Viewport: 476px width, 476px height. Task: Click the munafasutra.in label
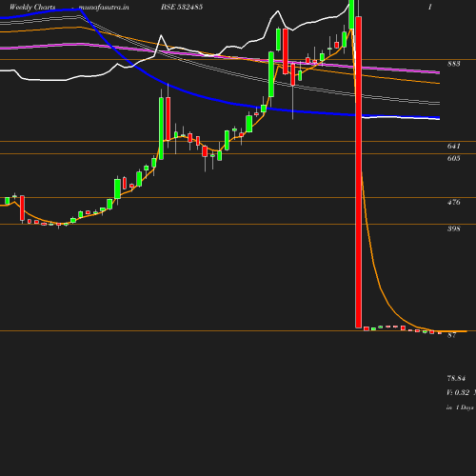[104, 7]
